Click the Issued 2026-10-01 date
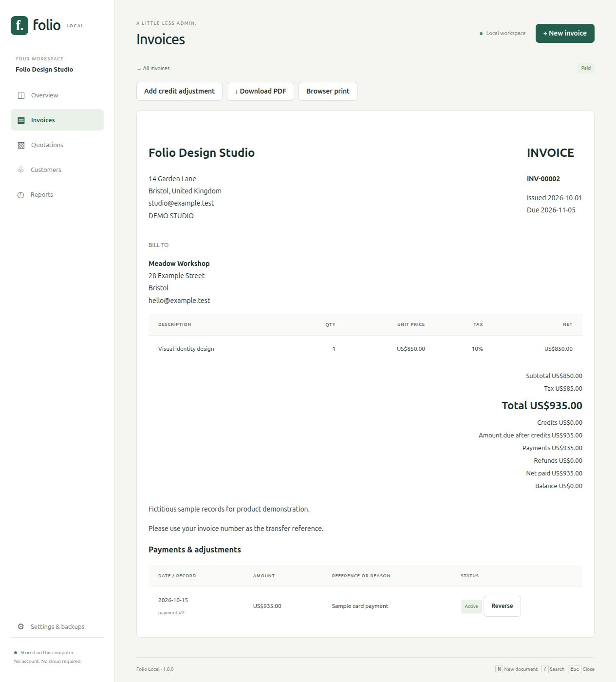The image size is (616, 682). tap(554, 198)
